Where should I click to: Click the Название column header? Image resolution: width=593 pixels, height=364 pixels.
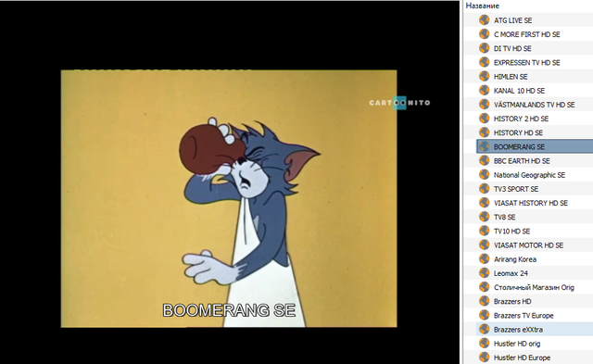pyautogui.click(x=482, y=6)
